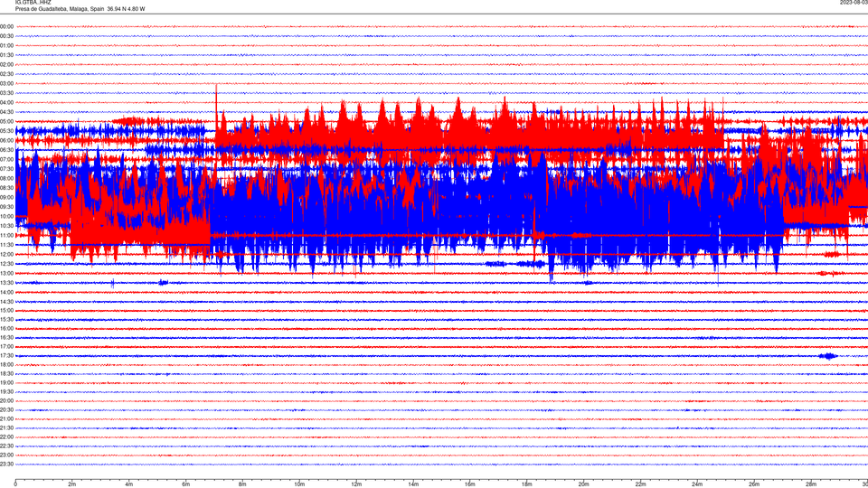Select the 22:30 time row label

[x=6, y=446]
